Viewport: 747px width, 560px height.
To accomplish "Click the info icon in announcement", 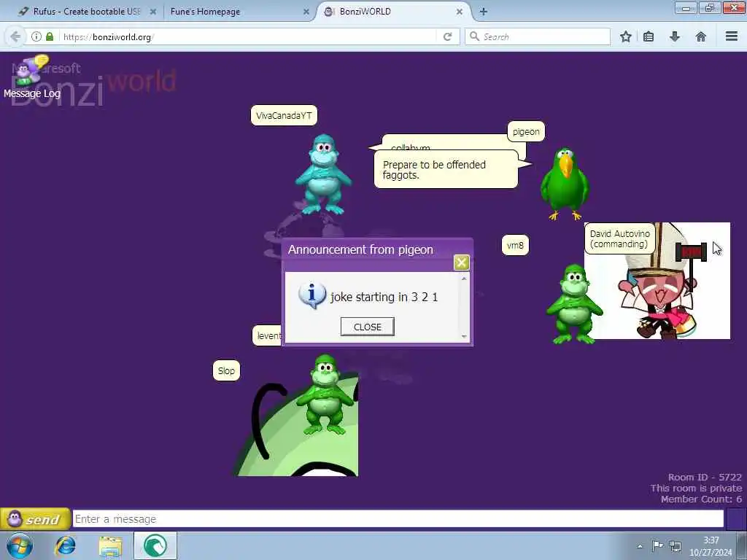I will pyautogui.click(x=312, y=295).
